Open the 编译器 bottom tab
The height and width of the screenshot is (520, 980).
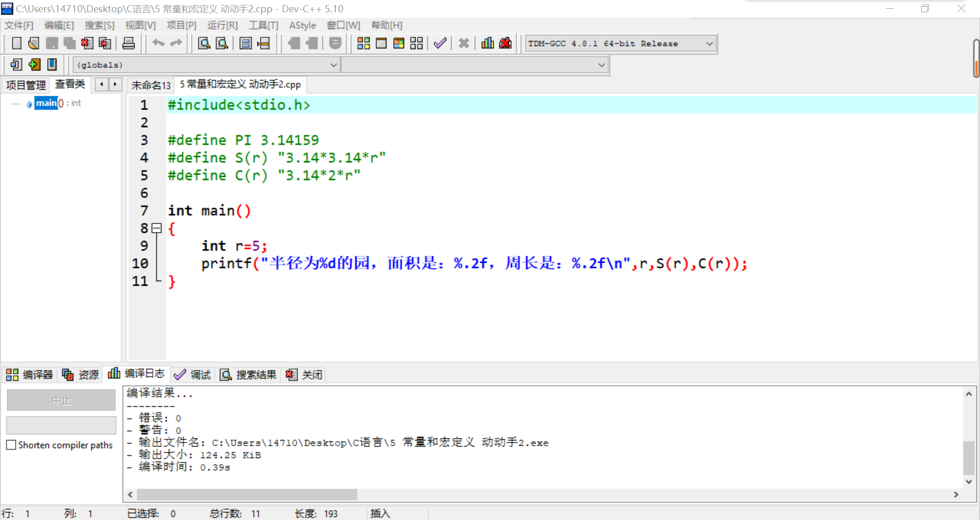[x=30, y=375]
